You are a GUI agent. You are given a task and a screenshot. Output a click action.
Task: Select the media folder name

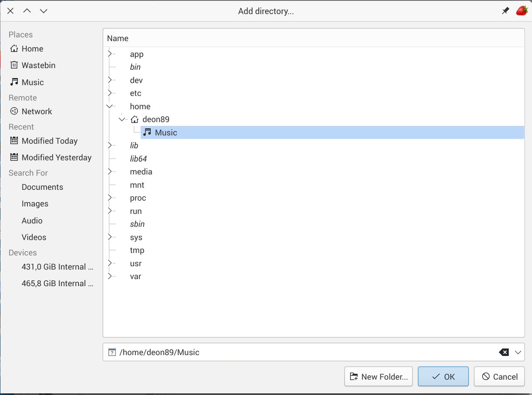pyautogui.click(x=141, y=172)
